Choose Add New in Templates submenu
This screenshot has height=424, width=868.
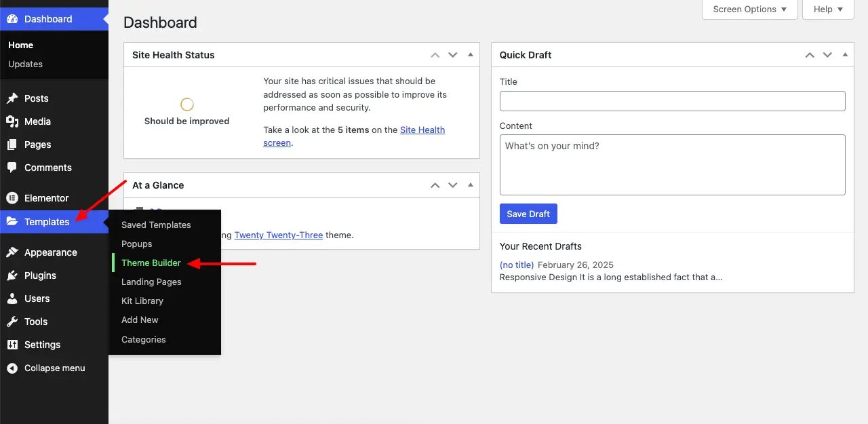click(140, 320)
